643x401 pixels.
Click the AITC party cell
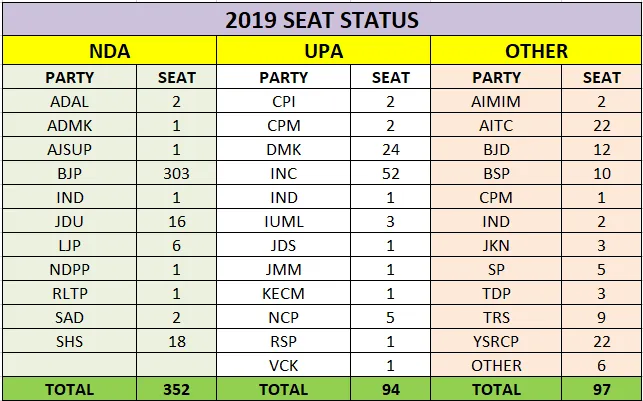pyautogui.click(x=497, y=125)
